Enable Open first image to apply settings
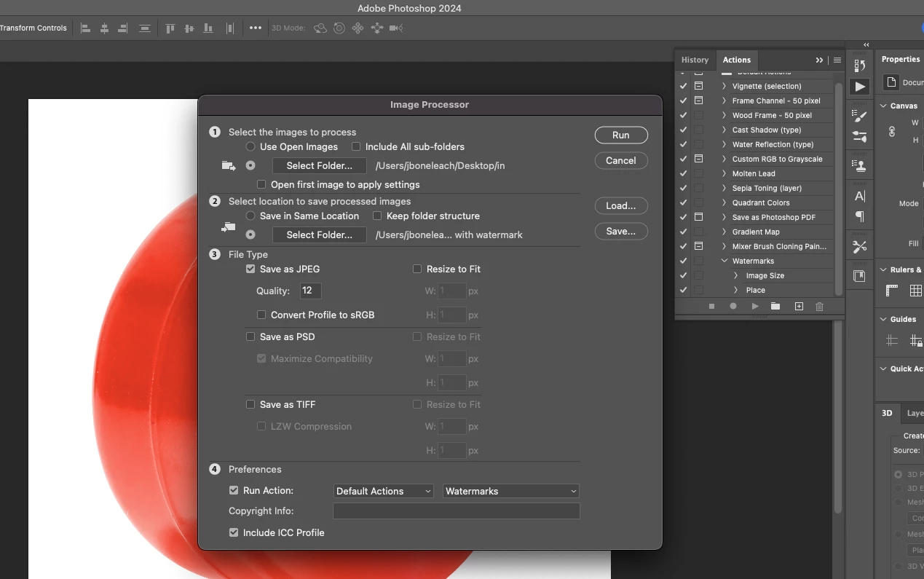924x579 pixels. 261,184
